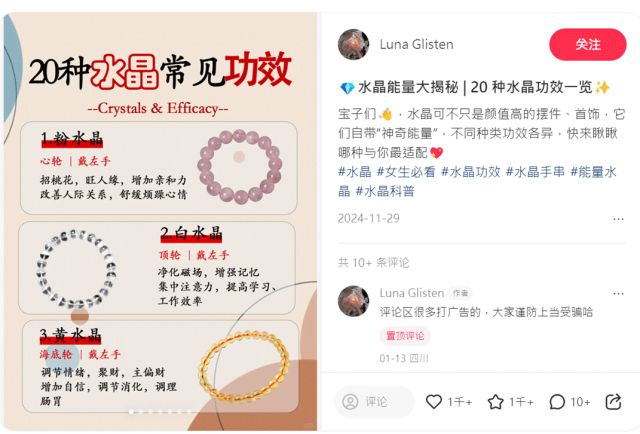Open the #水晶手串 hashtag
Image resolution: width=640 pixels, height=434 pixels.
pos(535,172)
